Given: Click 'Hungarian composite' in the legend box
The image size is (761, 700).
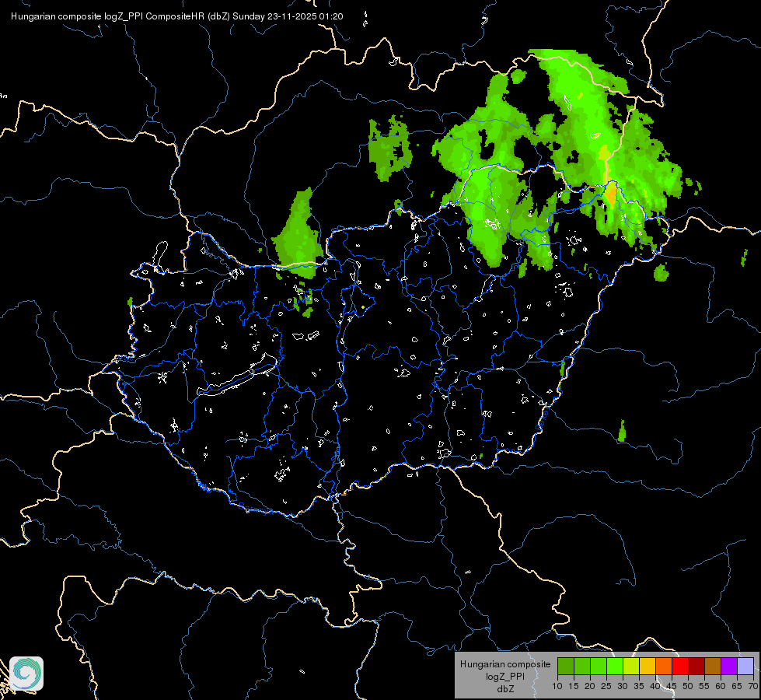Looking at the screenshot, I should [x=505, y=664].
